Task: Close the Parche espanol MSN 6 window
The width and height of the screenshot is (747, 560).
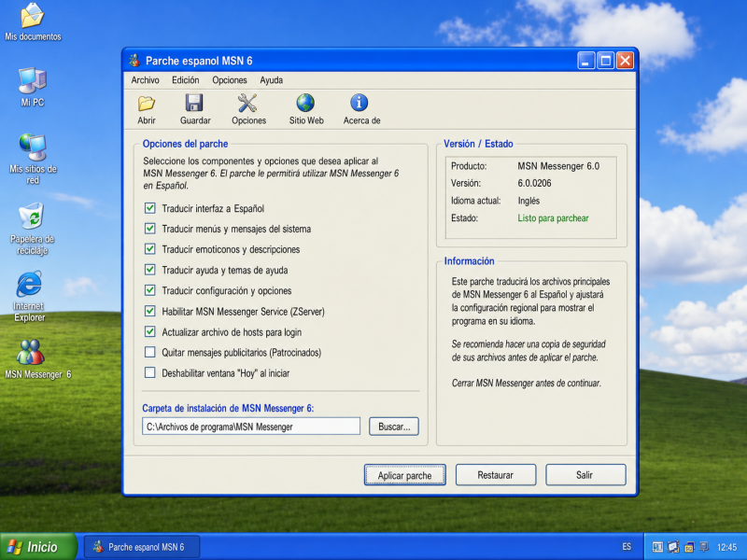Action: coord(625,61)
